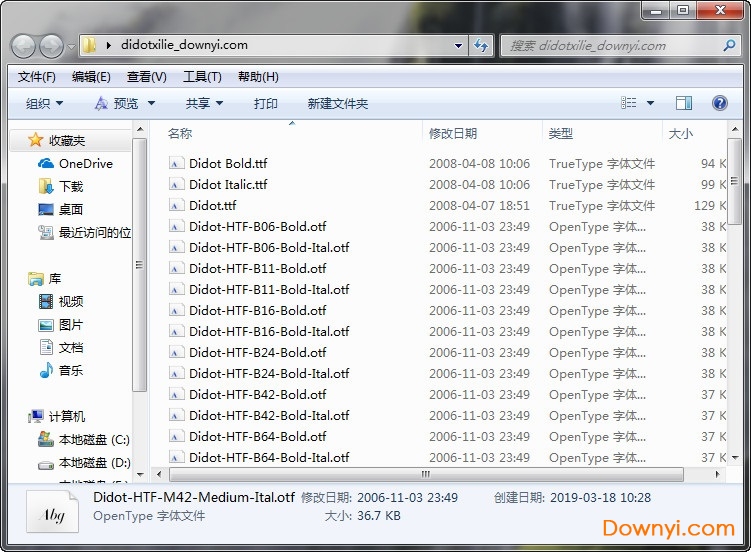
Task: Click the search magnifier icon
Action: click(726, 45)
